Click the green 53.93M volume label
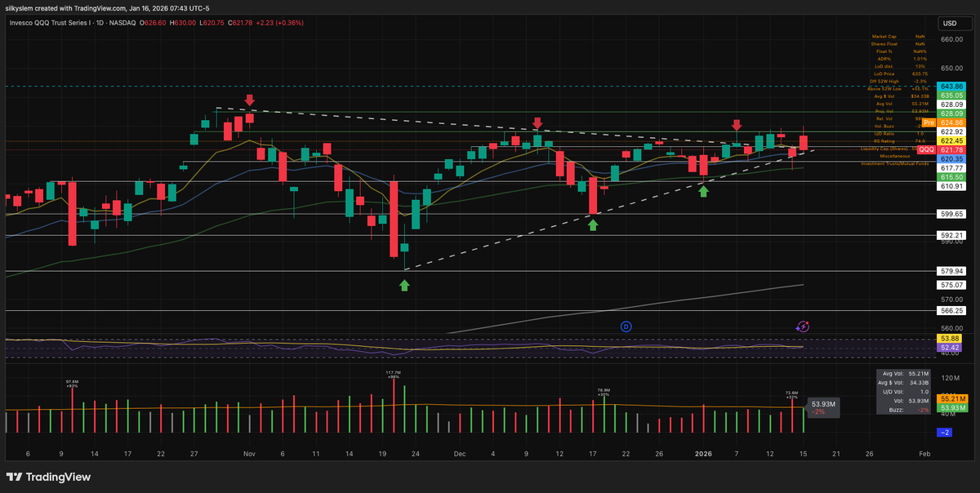The image size is (980, 493). (x=953, y=408)
